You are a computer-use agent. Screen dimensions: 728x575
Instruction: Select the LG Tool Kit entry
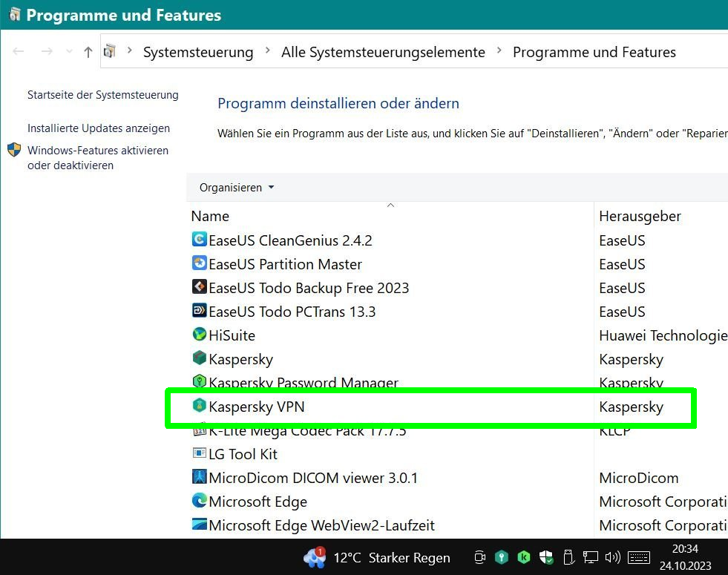[243, 454]
